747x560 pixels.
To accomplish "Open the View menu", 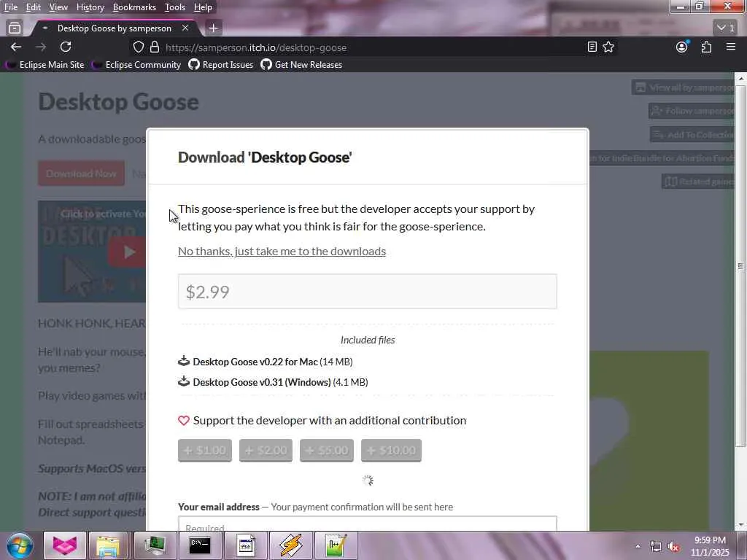I will [x=58, y=7].
